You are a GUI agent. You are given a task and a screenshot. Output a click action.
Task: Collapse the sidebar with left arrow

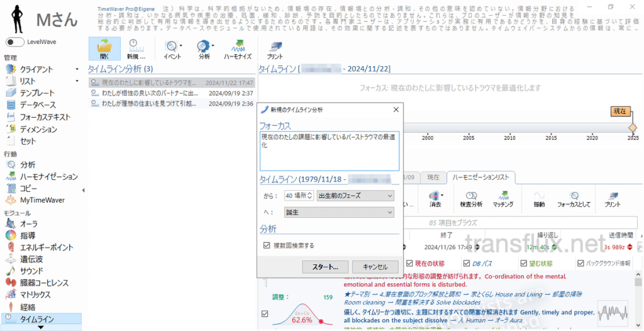point(84,191)
